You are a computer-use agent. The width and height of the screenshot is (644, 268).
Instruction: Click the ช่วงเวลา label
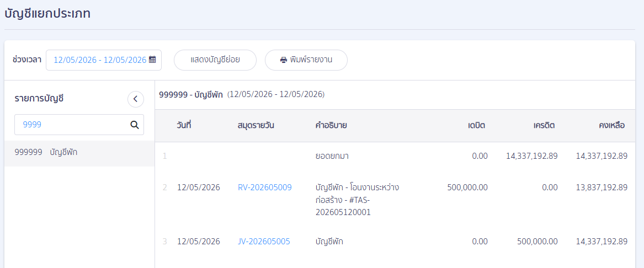[27, 60]
